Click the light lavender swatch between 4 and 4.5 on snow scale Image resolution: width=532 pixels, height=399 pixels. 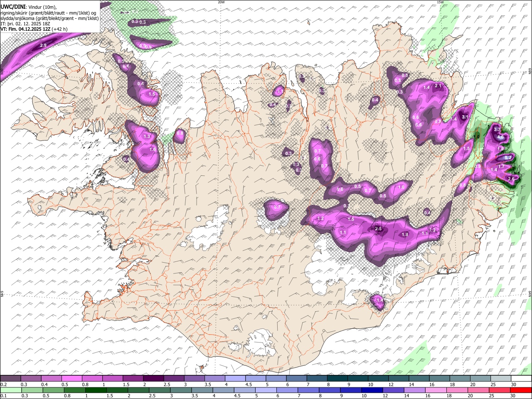pos(235,379)
